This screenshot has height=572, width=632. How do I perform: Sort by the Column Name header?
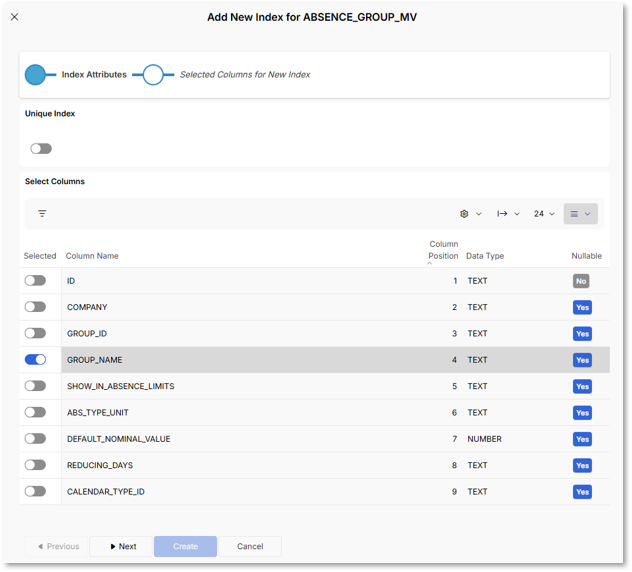[x=92, y=256]
